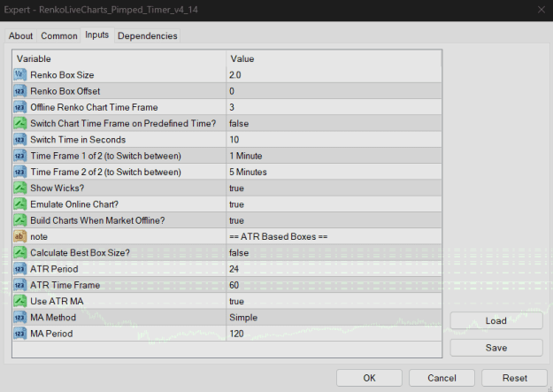Edit the ATR Period value 24

coord(334,269)
